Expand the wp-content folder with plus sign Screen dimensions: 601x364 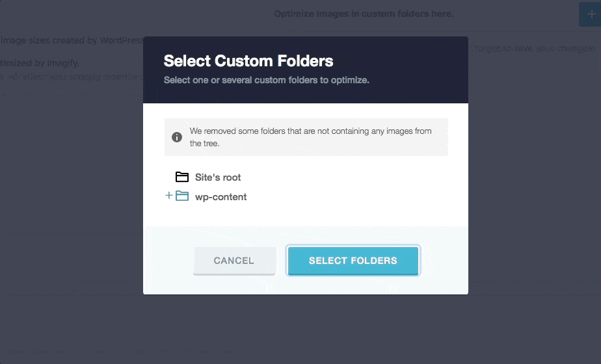(x=169, y=196)
